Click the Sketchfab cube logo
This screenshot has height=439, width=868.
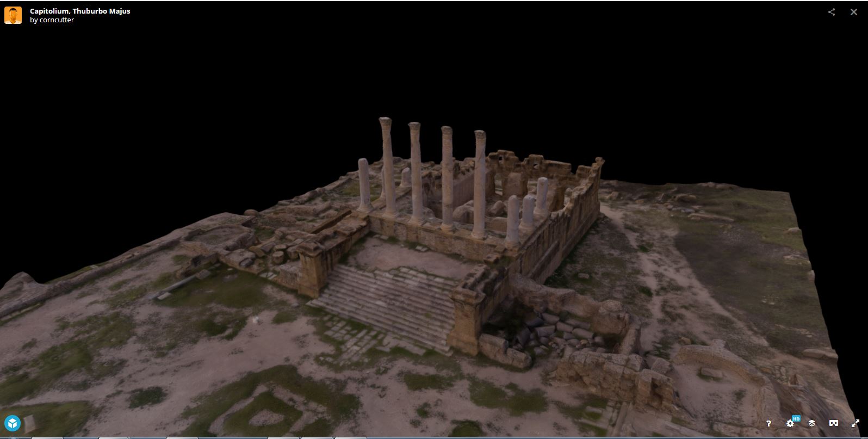(x=13, y=423)
